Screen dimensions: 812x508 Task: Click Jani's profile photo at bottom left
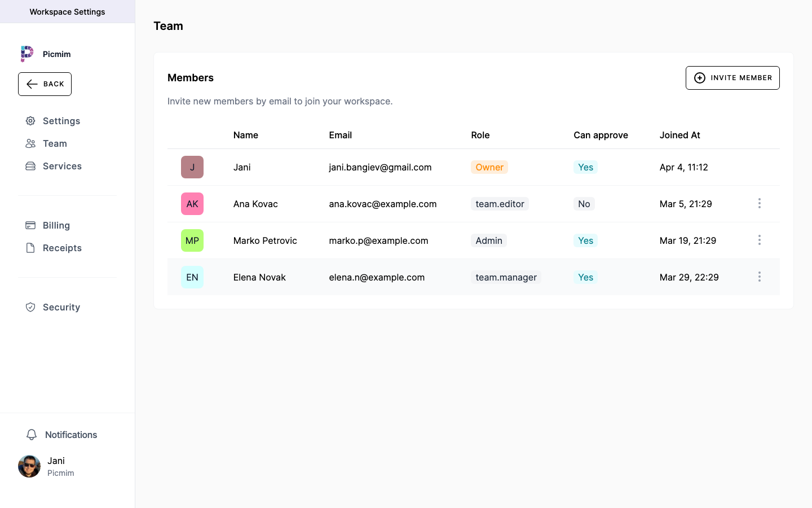(29, 466)
